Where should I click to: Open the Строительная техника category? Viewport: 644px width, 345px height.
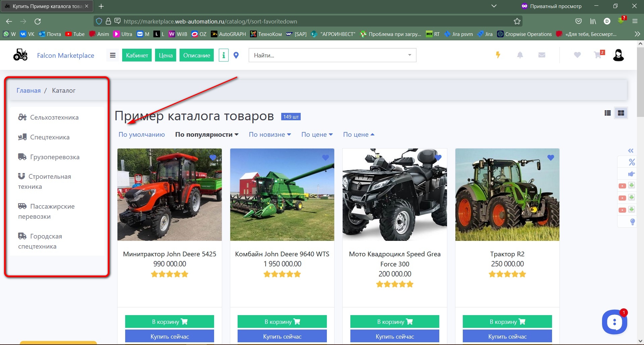[45, 181]
